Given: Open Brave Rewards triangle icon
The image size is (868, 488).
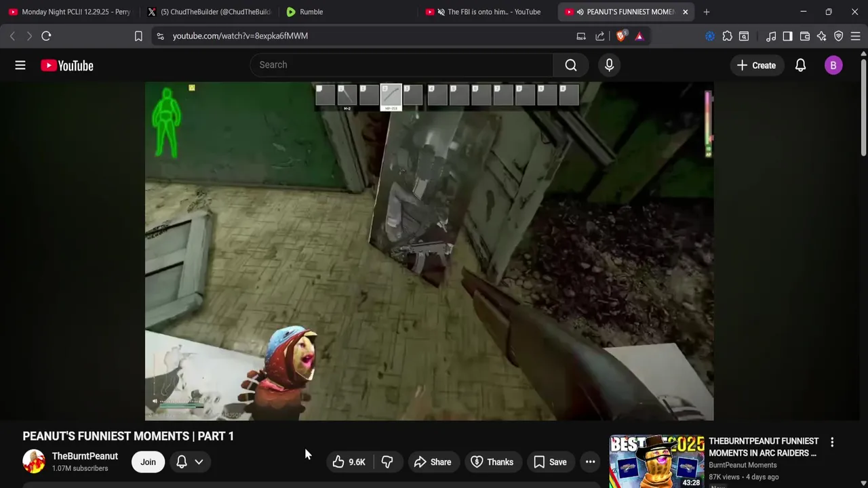Looking at the screenshot, I should point(639,36).
